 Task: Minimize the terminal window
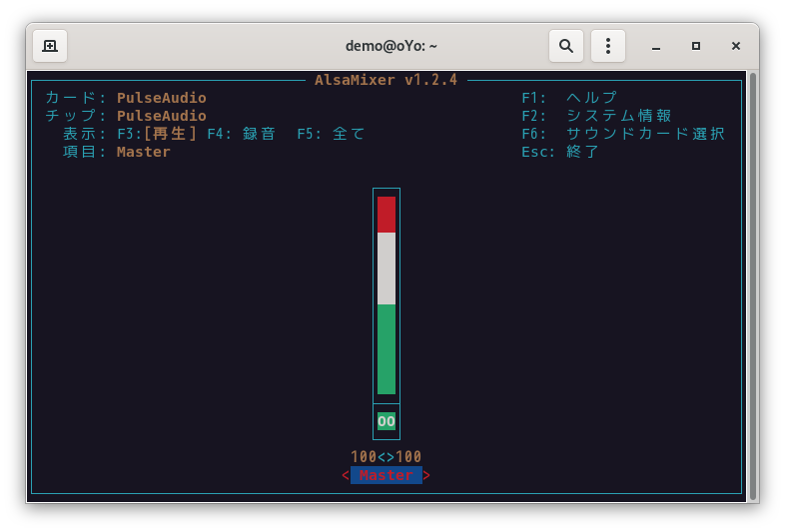click(656, 46)
